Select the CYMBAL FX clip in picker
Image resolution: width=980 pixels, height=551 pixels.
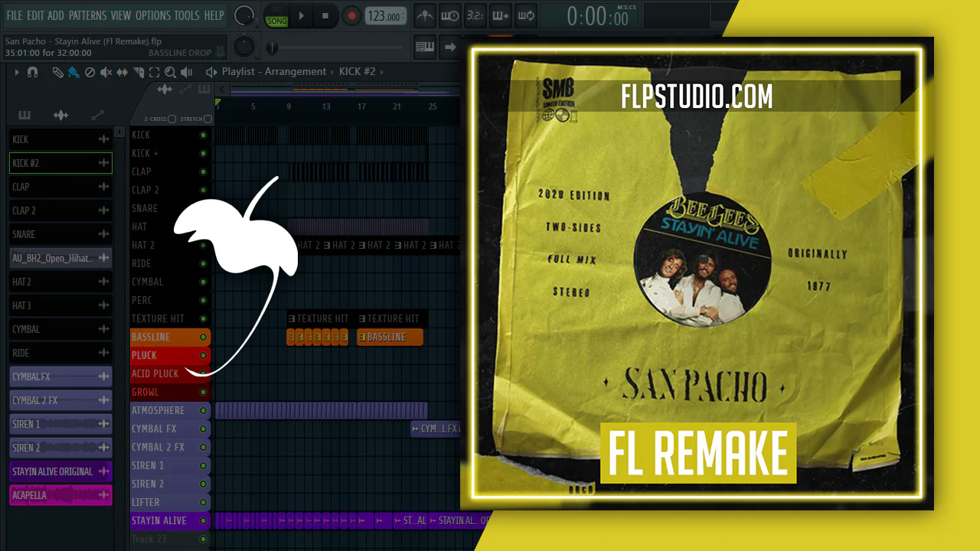click(x=61, y=377)
